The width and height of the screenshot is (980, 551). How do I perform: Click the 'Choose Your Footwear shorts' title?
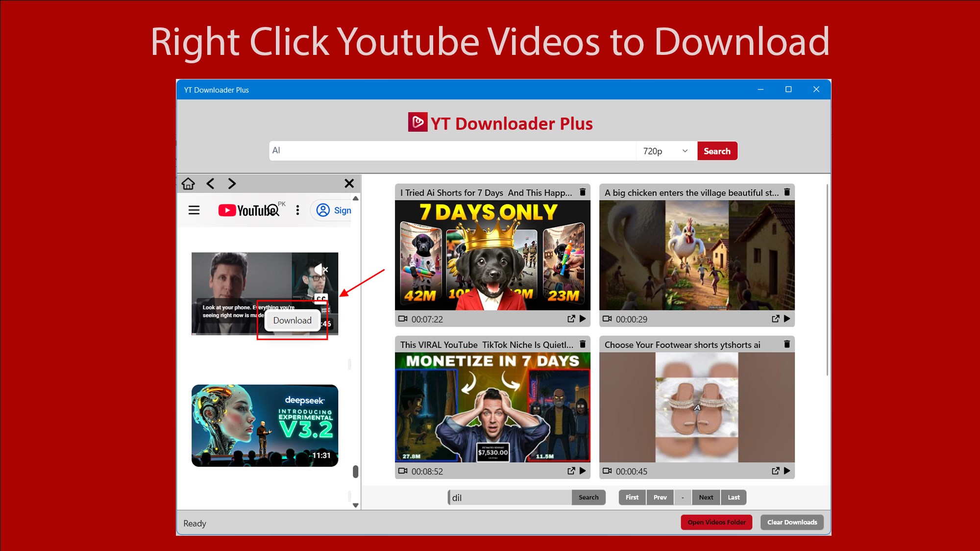[682, 345]
